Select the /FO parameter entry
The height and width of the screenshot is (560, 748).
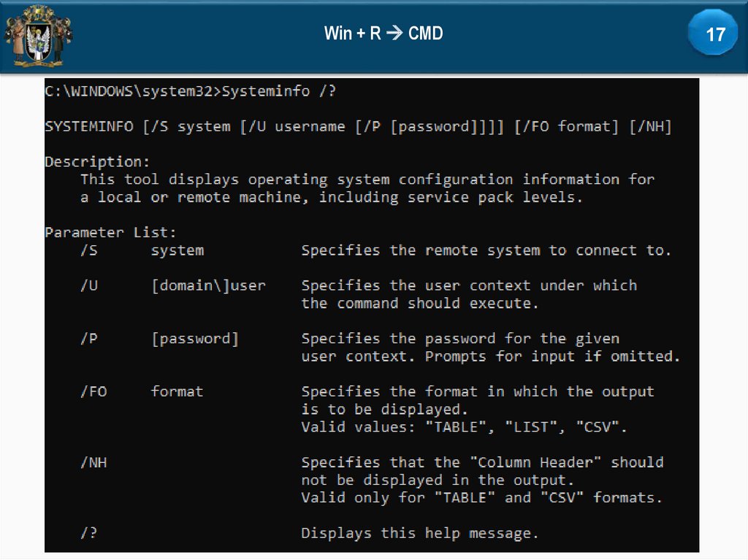click(93, 391)
